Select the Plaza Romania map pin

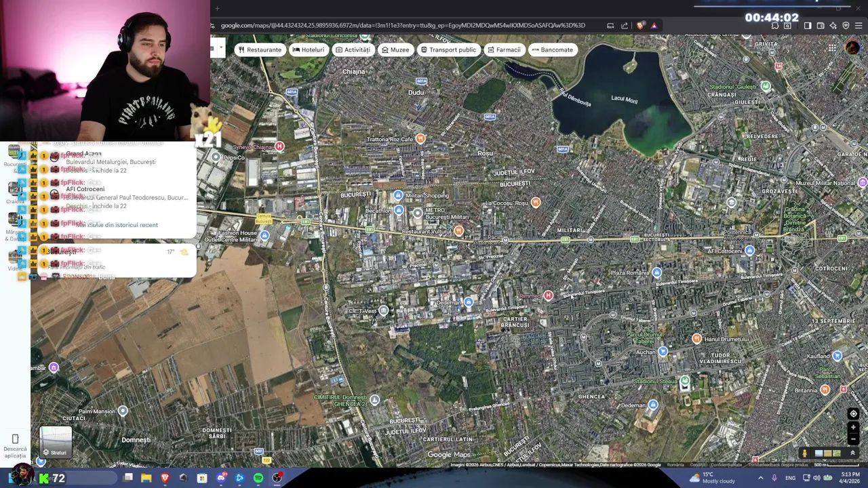656,272
